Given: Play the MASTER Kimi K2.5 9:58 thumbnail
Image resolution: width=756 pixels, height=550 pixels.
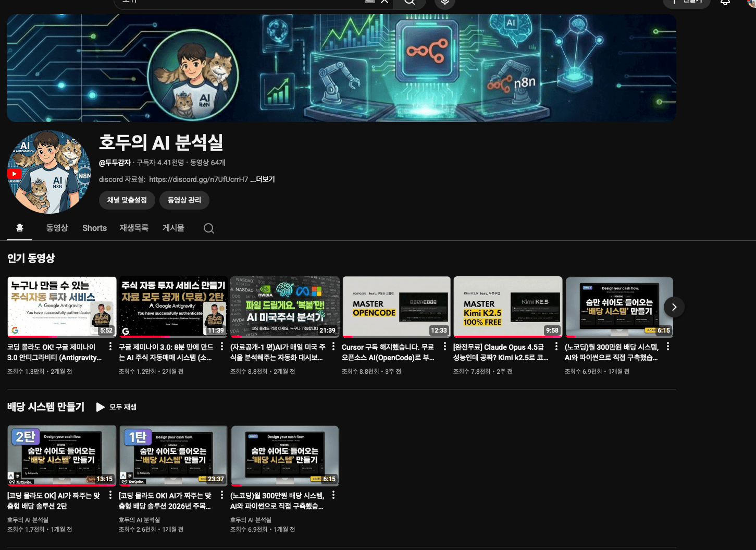Looking at the screenshot, I should point(508,307).
